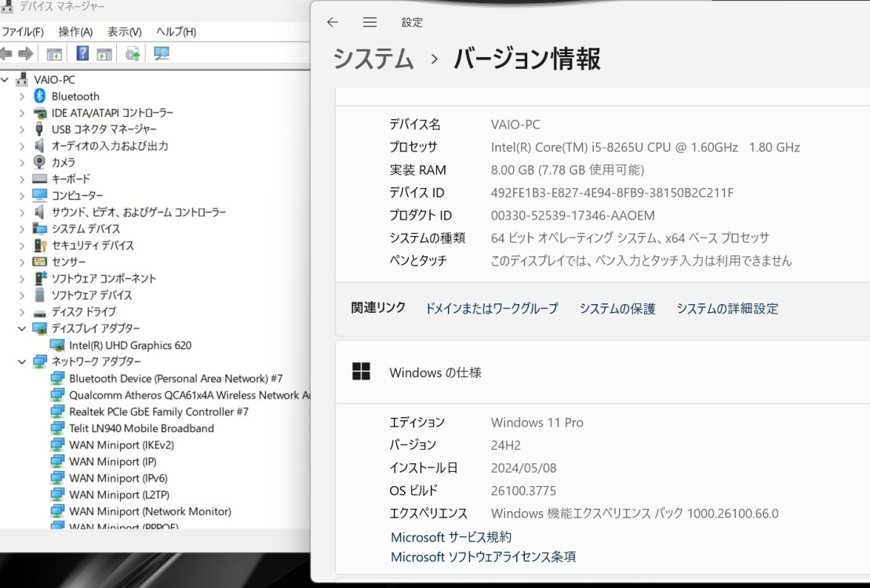
Task: Click the ソフトウェア デバイス icon
Action: coord(39,295)
